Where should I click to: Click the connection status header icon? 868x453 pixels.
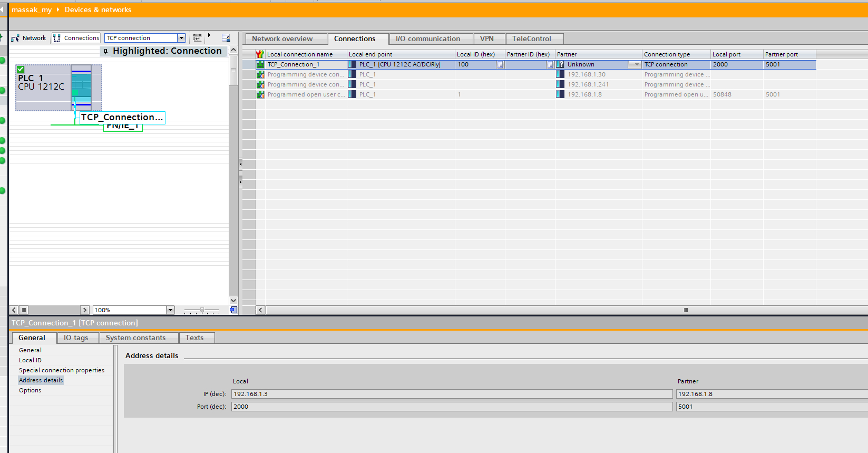pyautogui.click(x=260, y=54)
